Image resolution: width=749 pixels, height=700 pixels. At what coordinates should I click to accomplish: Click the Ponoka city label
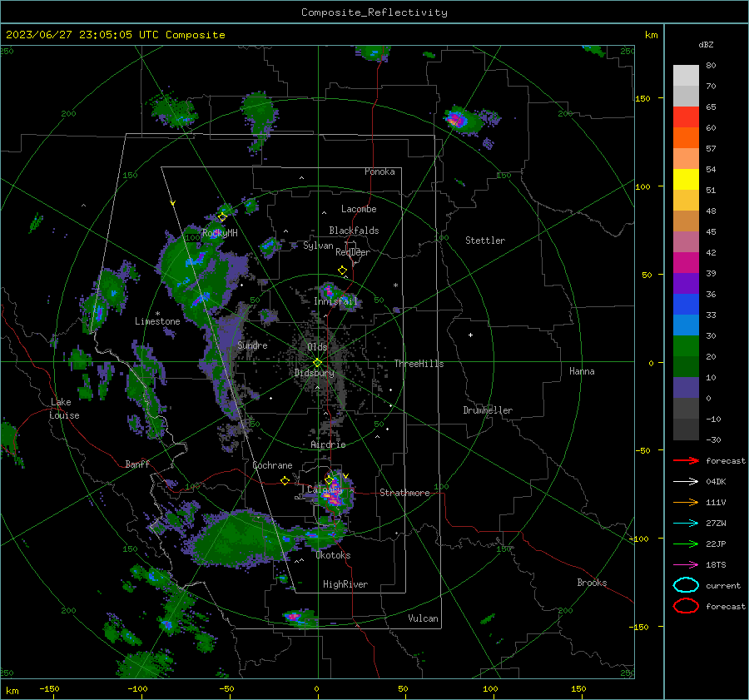[x=379, y=171]
